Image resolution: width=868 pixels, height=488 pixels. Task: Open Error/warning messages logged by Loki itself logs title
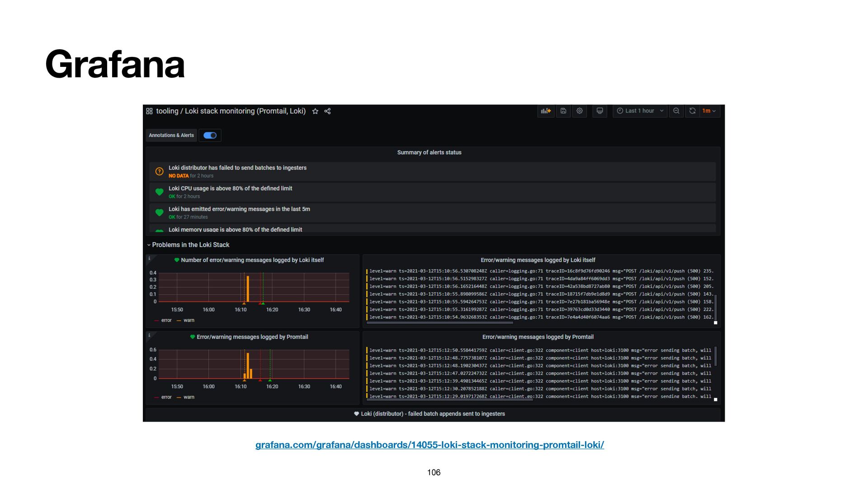click(x=538, y=260)
